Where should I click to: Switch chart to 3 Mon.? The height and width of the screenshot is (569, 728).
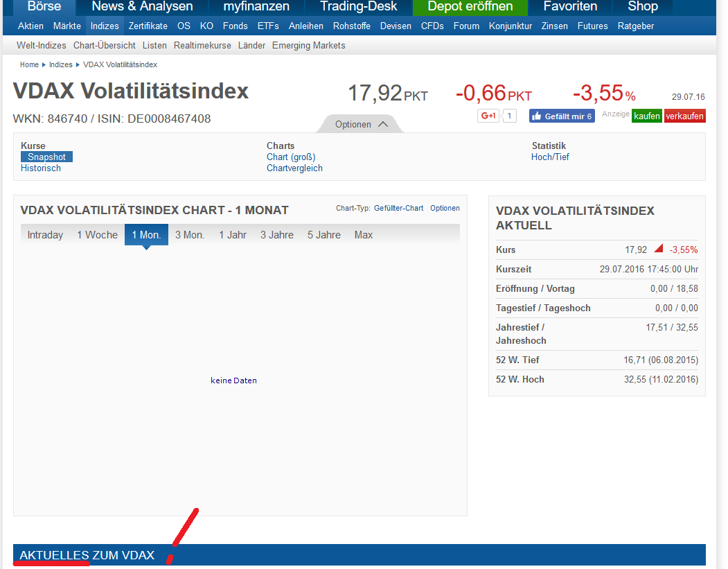point(190,235)
